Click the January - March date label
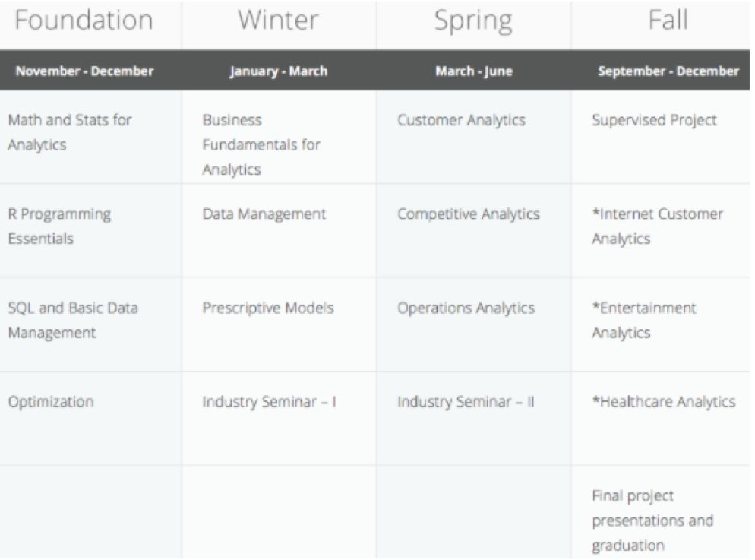The image size is (755, 560). [278, 71]
